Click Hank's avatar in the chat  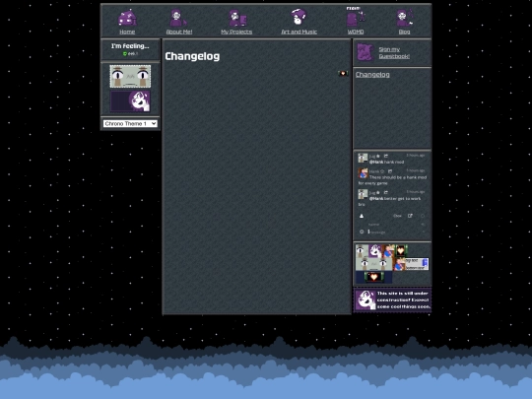pyautogui.click(x=363, y=173)
